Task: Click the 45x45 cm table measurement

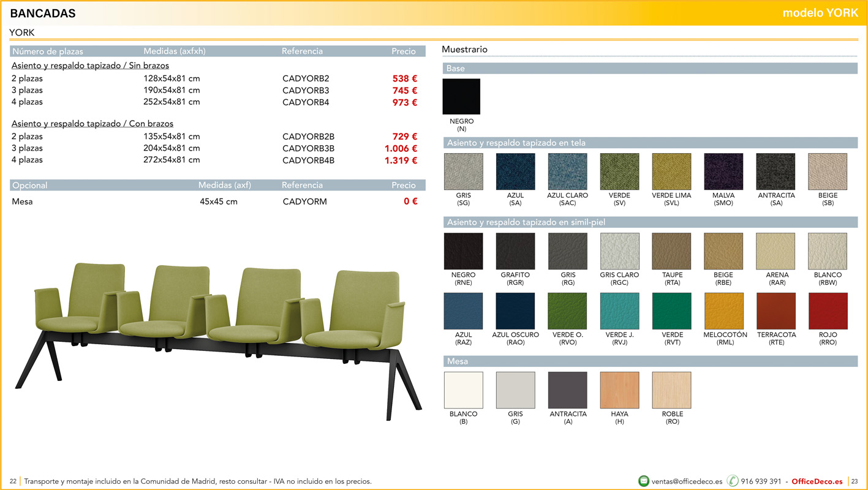Action: (x=219, y=202)
